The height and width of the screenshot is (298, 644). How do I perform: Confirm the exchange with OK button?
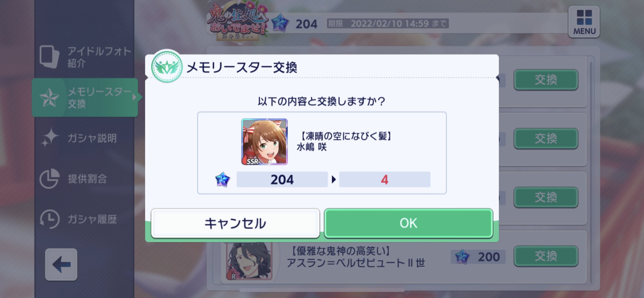(408, 223)
